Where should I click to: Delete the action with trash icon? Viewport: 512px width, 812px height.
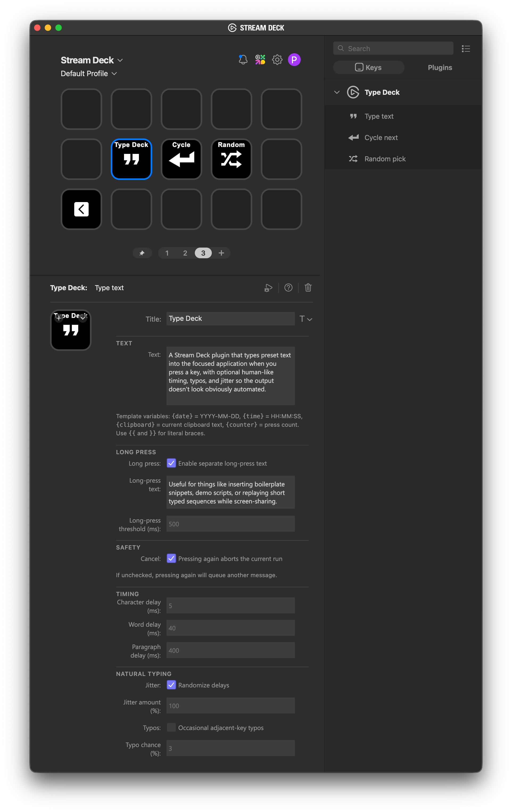308,288
